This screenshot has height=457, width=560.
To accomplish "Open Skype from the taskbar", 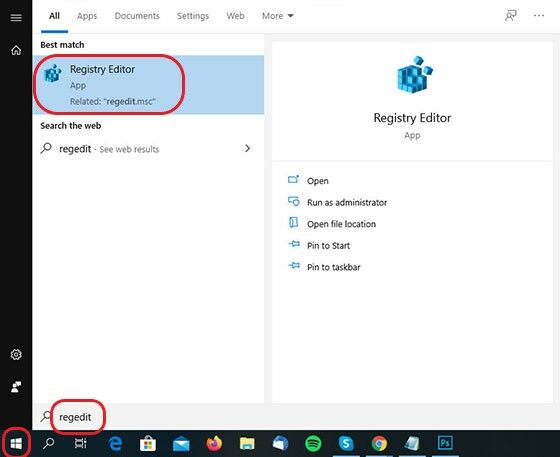I will pyautogui.click(x=346, y=444).
